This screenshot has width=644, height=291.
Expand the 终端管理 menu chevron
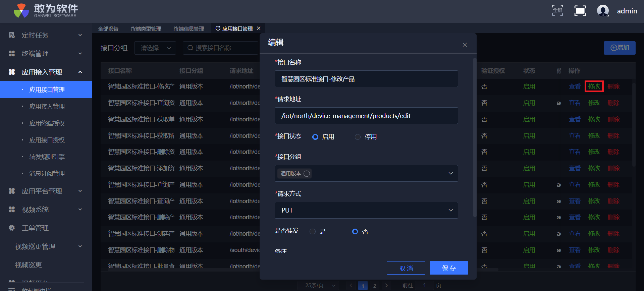click(80, 54)
